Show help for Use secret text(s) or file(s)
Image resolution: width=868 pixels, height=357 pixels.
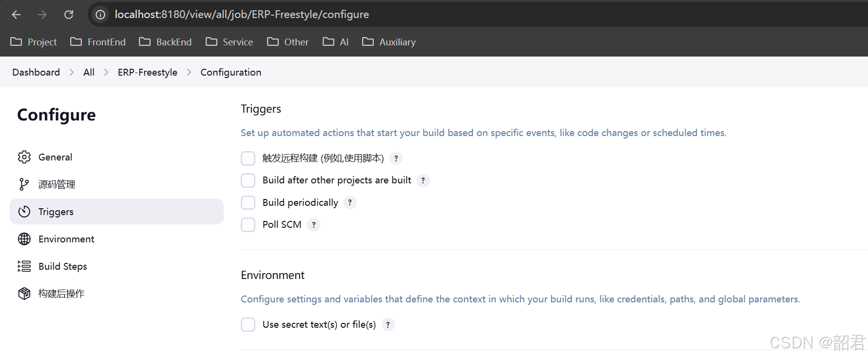388,325
